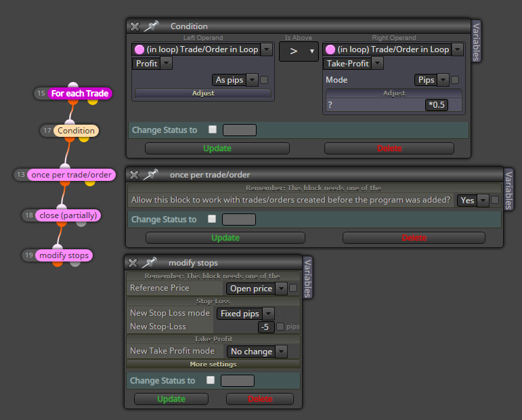Click Delete in the Condition panel
This screenshot has width=522, height=420.
click(x=389, y=148)
